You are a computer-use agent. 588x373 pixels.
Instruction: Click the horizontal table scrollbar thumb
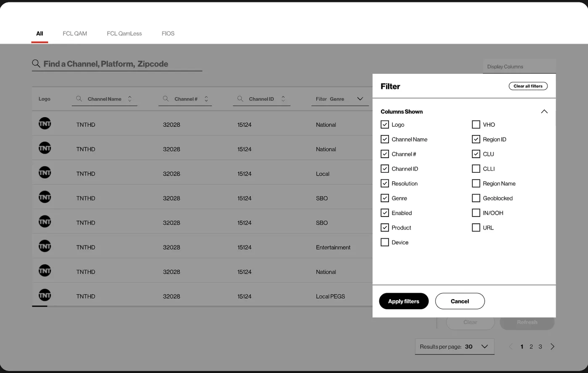(39, 306)
